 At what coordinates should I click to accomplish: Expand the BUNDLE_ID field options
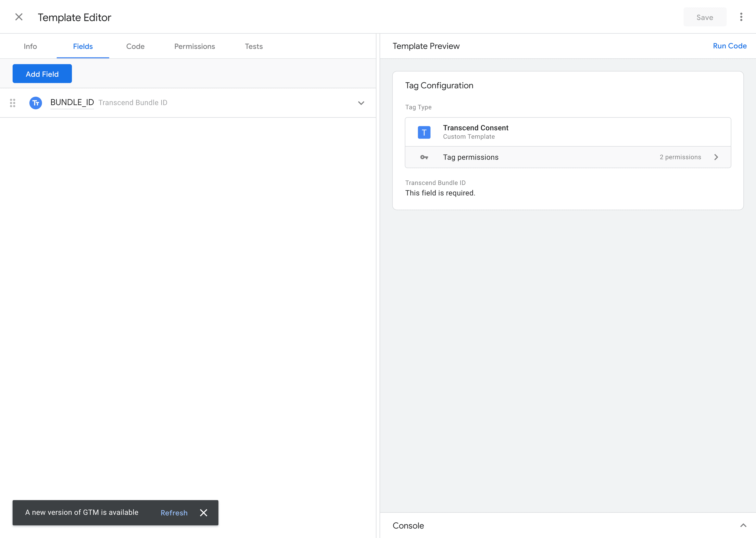click(361, 103)
